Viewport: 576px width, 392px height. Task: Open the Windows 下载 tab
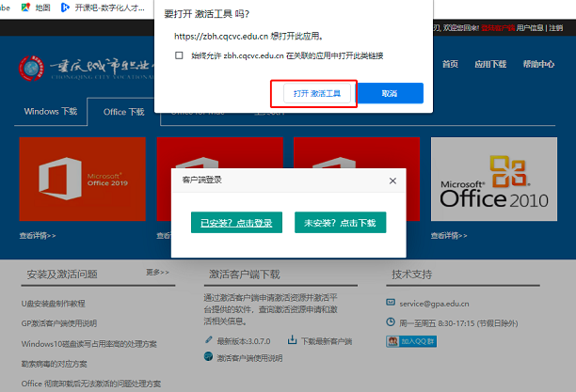click(x=51, y=111)
